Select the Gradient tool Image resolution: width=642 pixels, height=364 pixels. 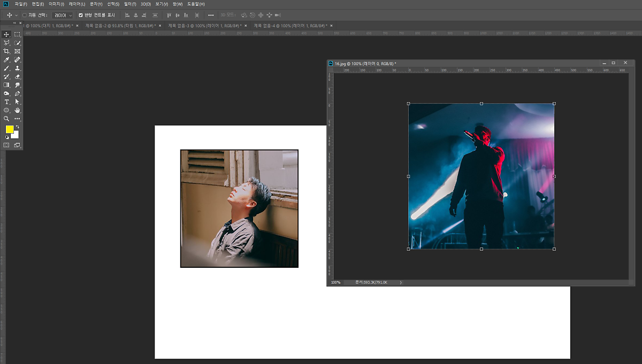point(6,85)
